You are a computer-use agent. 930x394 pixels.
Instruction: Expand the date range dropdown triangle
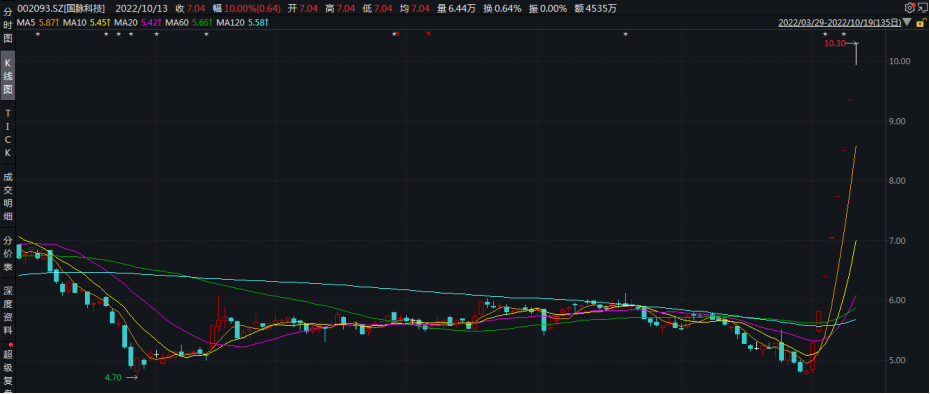tap(906, 23)
